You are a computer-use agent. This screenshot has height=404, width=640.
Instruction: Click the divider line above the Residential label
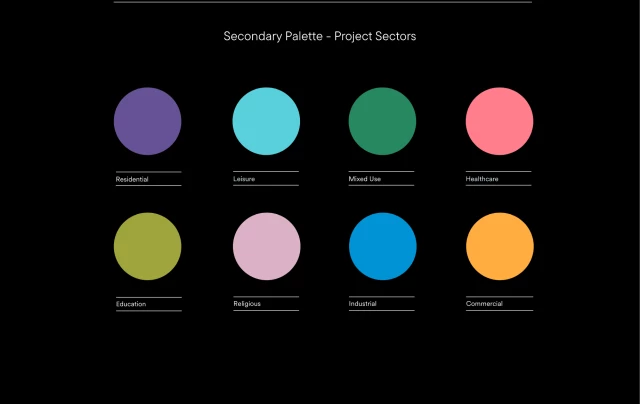click(147, 172)
